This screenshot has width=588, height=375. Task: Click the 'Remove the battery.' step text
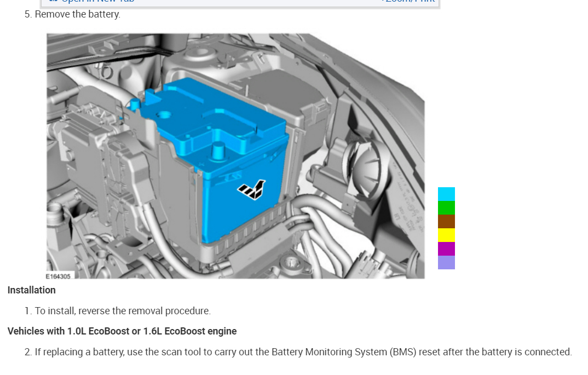[x=78, y=14]
